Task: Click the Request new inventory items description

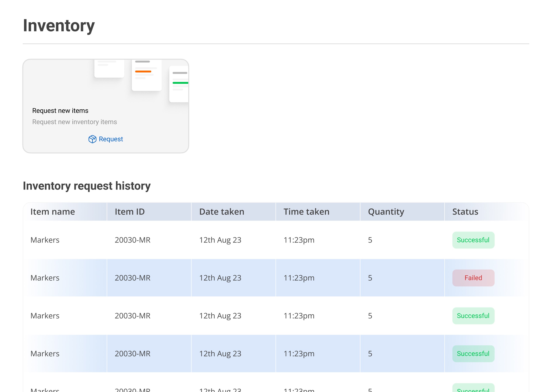Action: coord(75,122)
